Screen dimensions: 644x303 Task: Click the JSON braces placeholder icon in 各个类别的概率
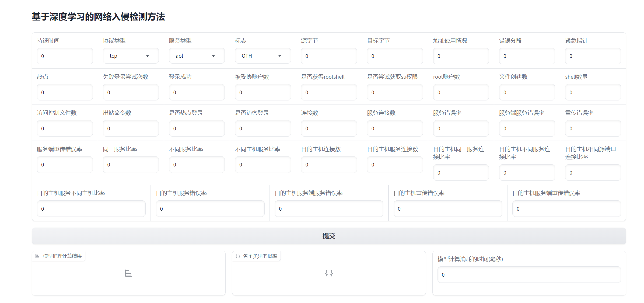[x=329, y=273]
